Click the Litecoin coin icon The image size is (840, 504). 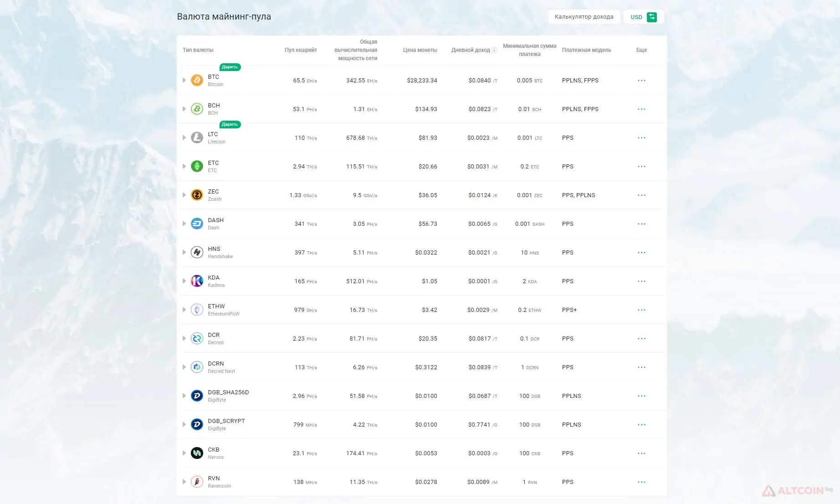coord(197,137)
